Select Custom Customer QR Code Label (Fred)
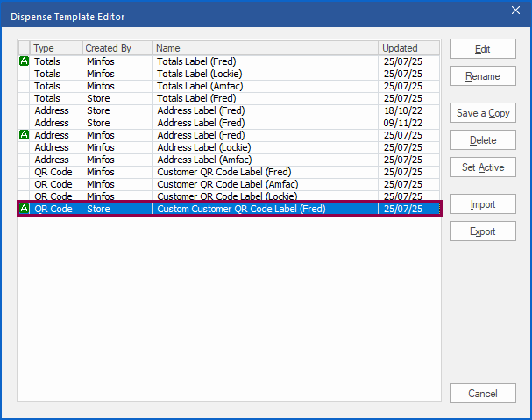 coord(229,209)
